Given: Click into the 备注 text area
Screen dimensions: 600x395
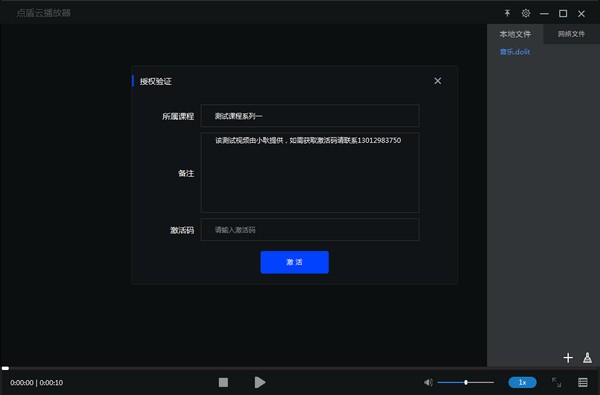Looking at the screenshot, I should [x=310, y=173].
